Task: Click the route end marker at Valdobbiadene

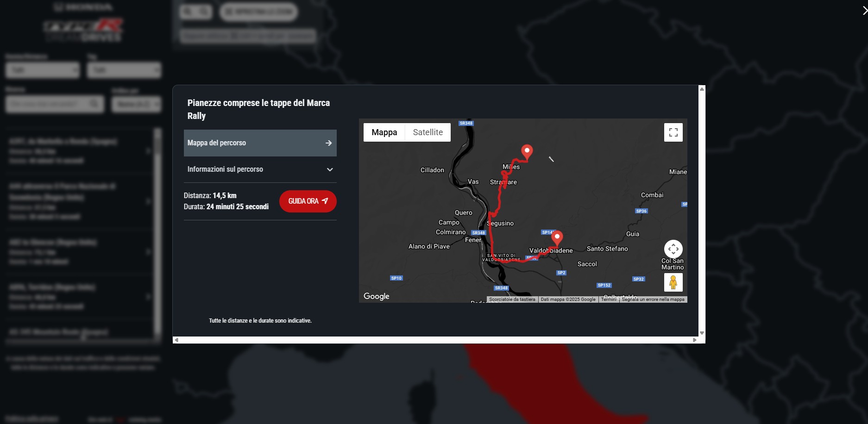Action: pos(557,237)
